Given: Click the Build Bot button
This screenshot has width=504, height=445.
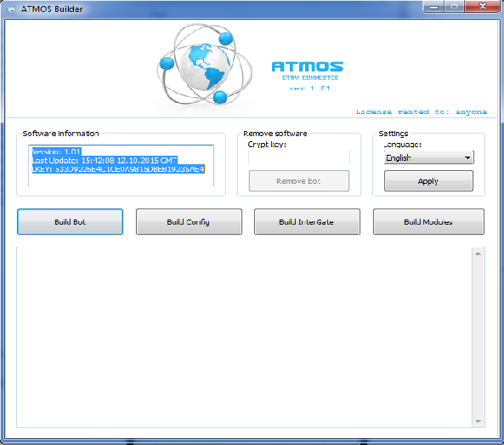Looking at the screenshot, I should (x=70, y=222).
